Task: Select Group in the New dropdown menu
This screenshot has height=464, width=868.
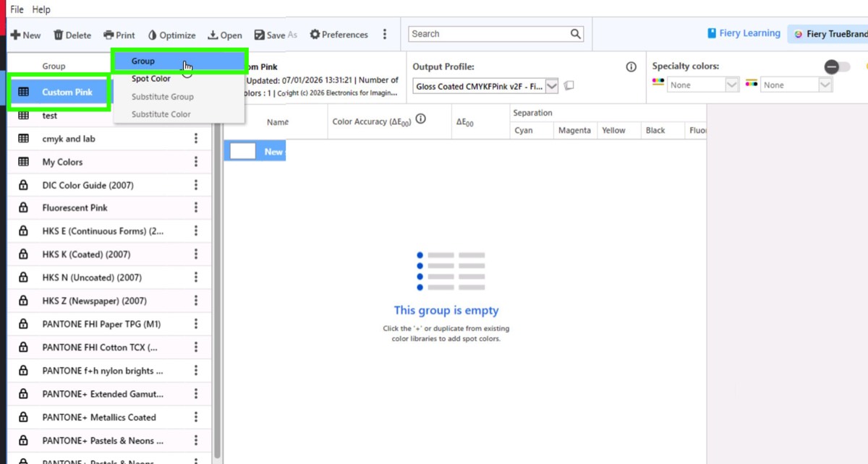Action: click(143, 61)
